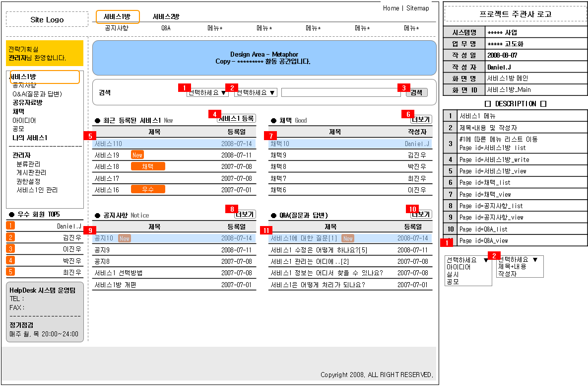
Task: Click the orange New badge next to 서비스19
Action: coord(137,155)
